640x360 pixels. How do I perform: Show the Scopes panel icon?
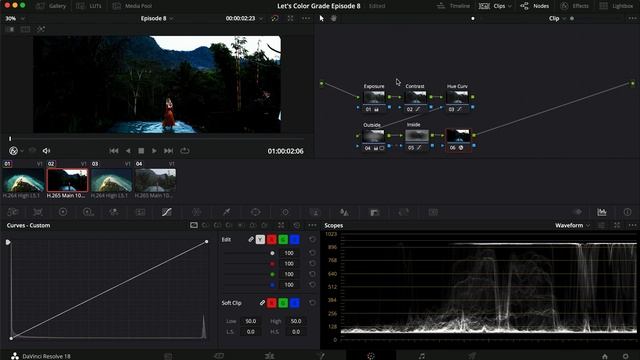(x=602, y=212)
